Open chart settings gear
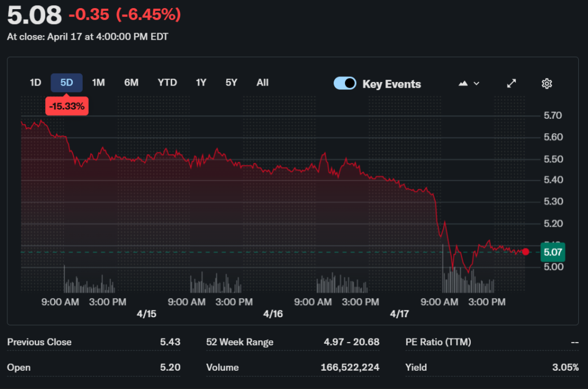This screenshot has height=389, width=588. point(547,84)
